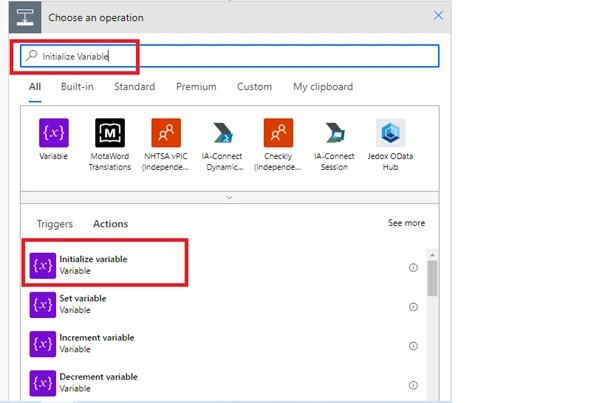
Task: Click the operation step header icon
Action: tap(25, 17)
